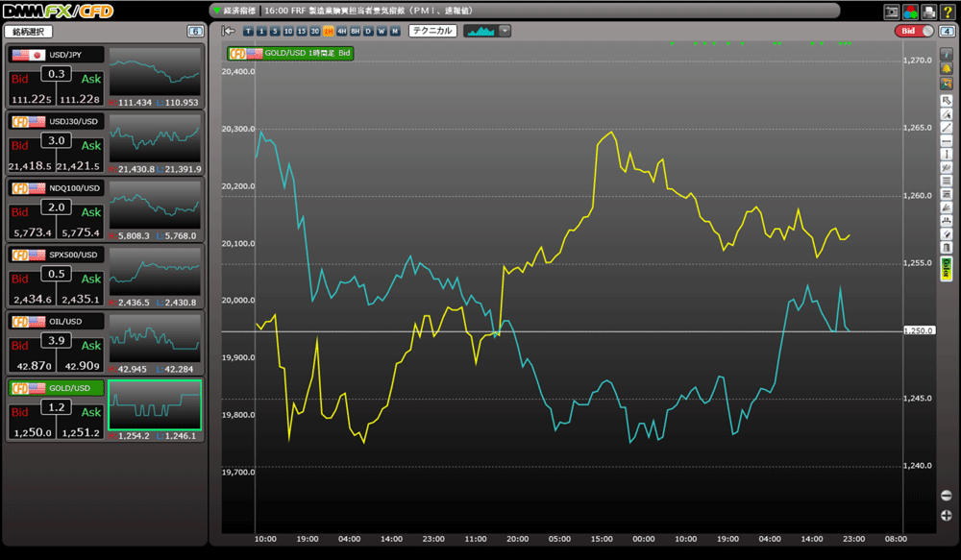The image size is (961, 560).
Task: Click the テクニカル technical button
Action: [x=432, y=31]
